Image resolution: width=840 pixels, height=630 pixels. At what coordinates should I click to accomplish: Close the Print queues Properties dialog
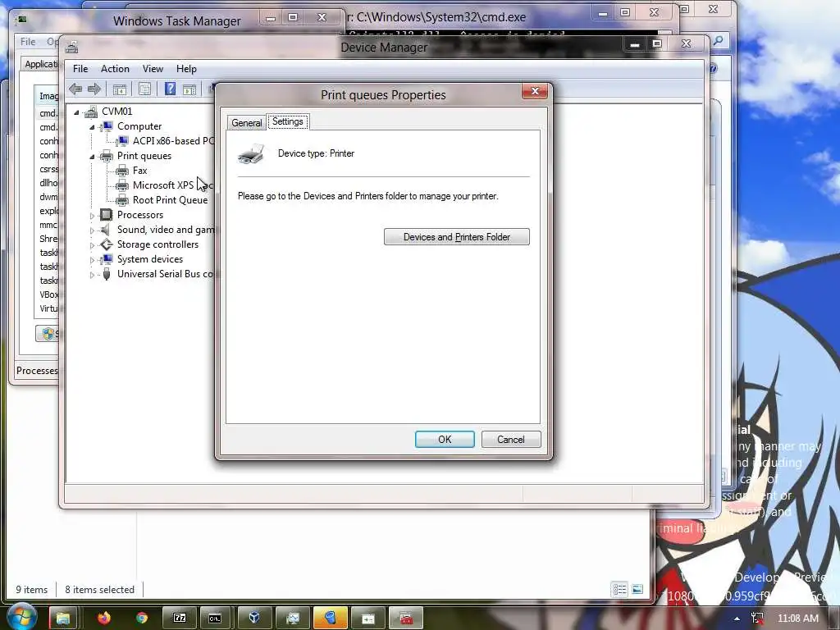535,91
